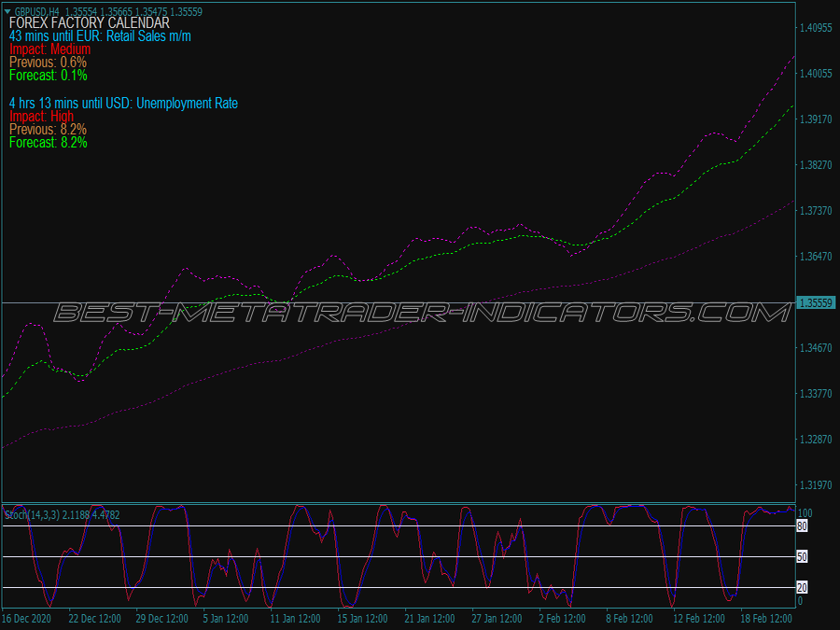Click the 'Forecast: 0.1%' value
Viewport: 840px width, 630px height.
click(x=49, y=76)
